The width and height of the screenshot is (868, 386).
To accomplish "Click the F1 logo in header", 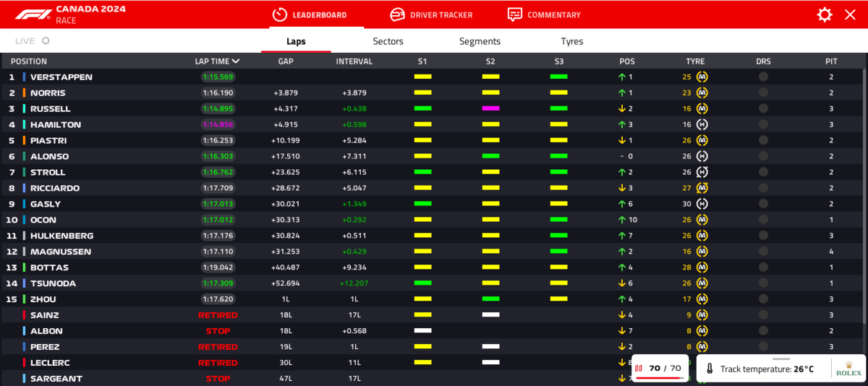I will [x=34, y=14].
